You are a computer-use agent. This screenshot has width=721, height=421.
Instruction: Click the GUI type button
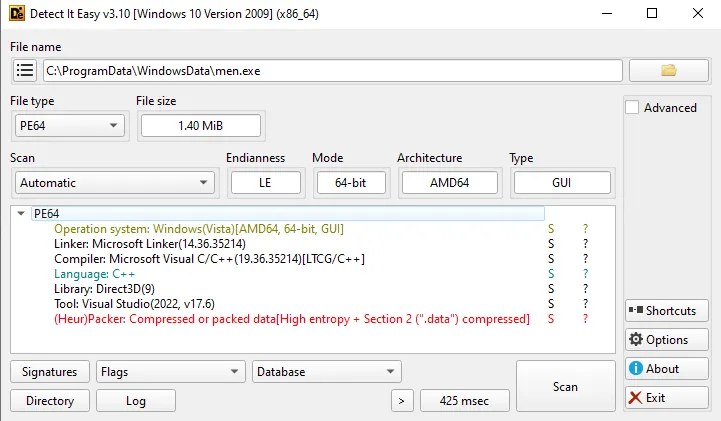[562, 182]
